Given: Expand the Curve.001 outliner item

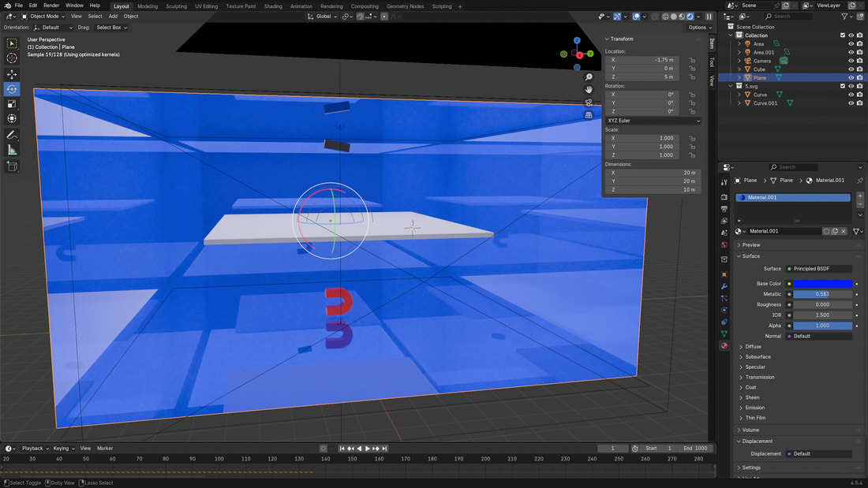Looking at the screenshot, I should (739, 103).
